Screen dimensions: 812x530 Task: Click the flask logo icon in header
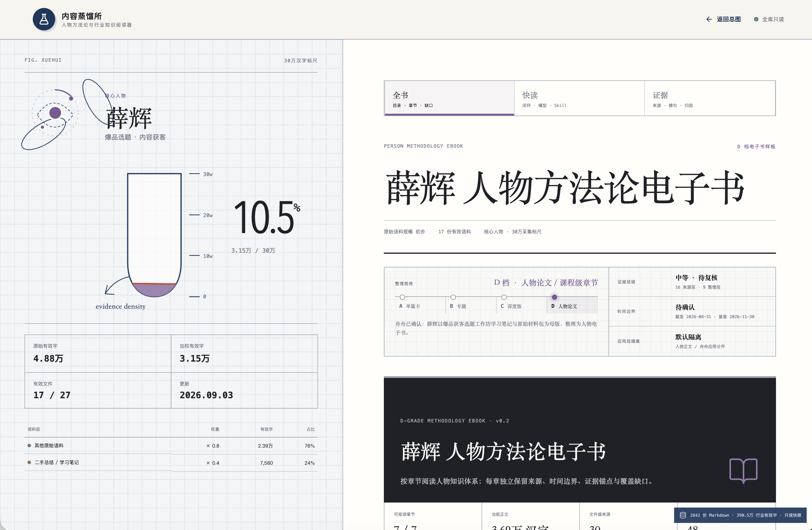(x=44, y=19)
